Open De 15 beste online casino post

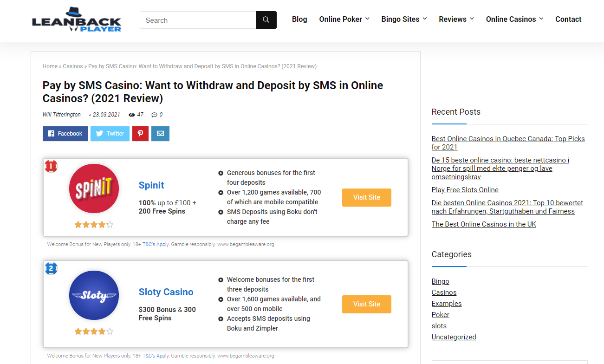500,169
